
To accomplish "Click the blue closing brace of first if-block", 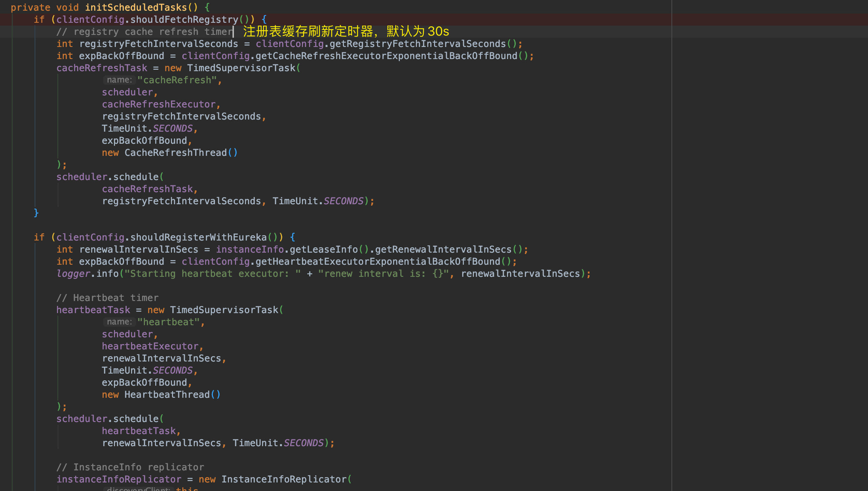I will click(x=36, y=213).
